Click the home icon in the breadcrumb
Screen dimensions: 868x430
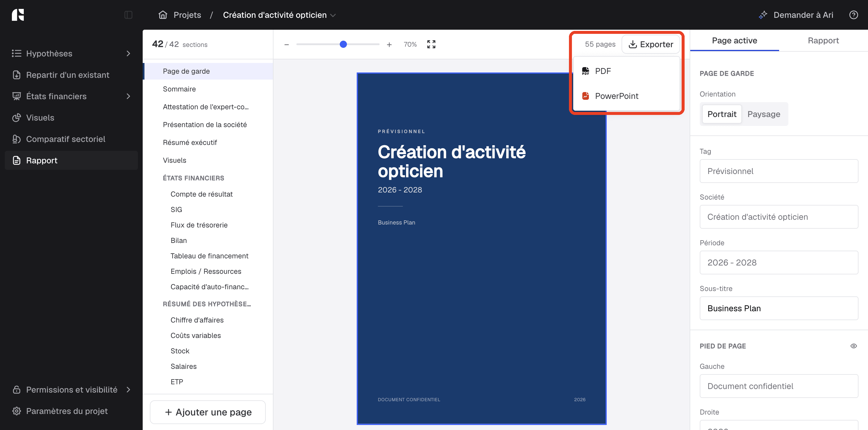coord(163,15)
